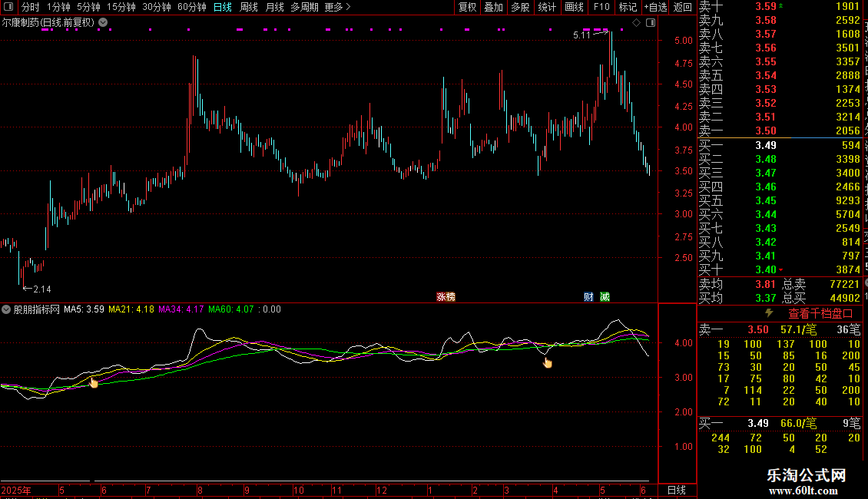Click the 2025年 timeline label

pos(16,490)
